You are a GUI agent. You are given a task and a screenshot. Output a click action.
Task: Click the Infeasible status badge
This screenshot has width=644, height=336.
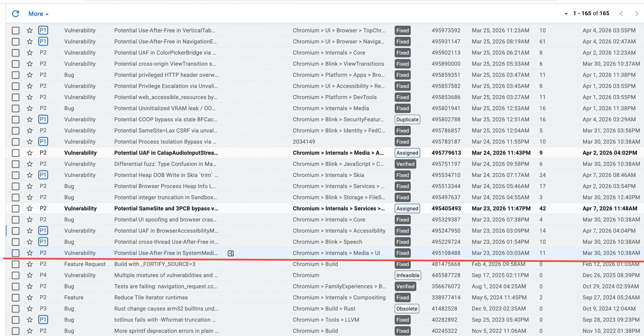[x=408, y=275]
